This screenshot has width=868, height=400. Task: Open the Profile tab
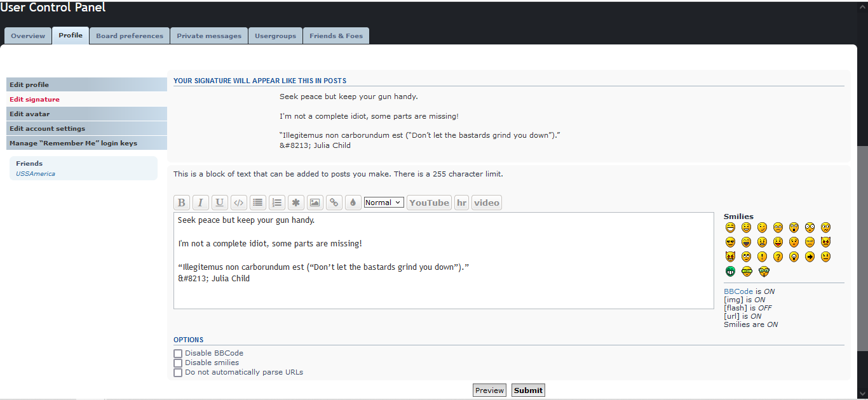point(71,35)
